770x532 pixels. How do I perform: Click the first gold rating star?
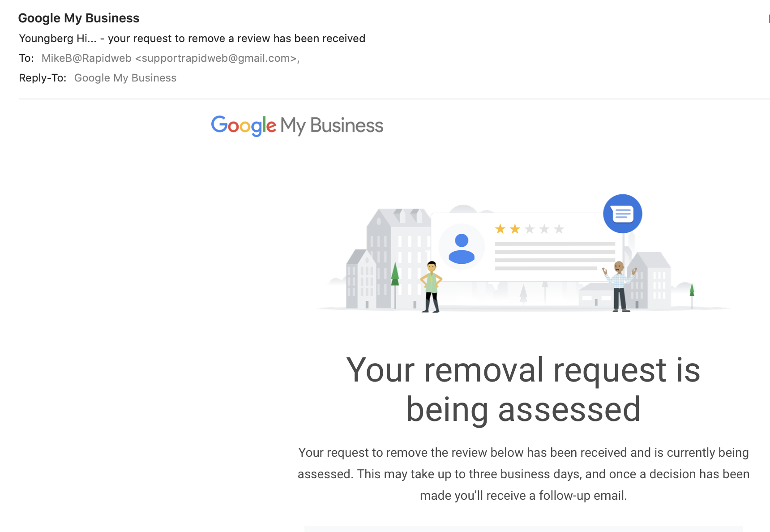pyautogui.click(x=500, y=229)
